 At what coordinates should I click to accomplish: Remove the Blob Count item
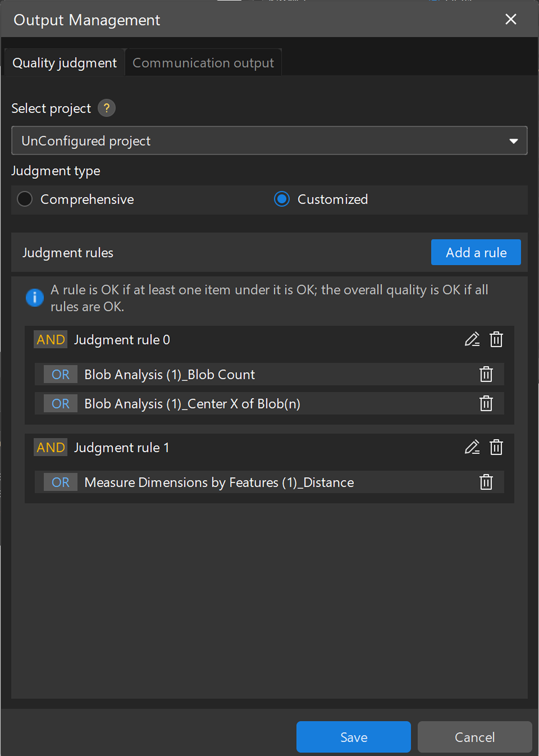pyautogui.click(x=486, y=375)
